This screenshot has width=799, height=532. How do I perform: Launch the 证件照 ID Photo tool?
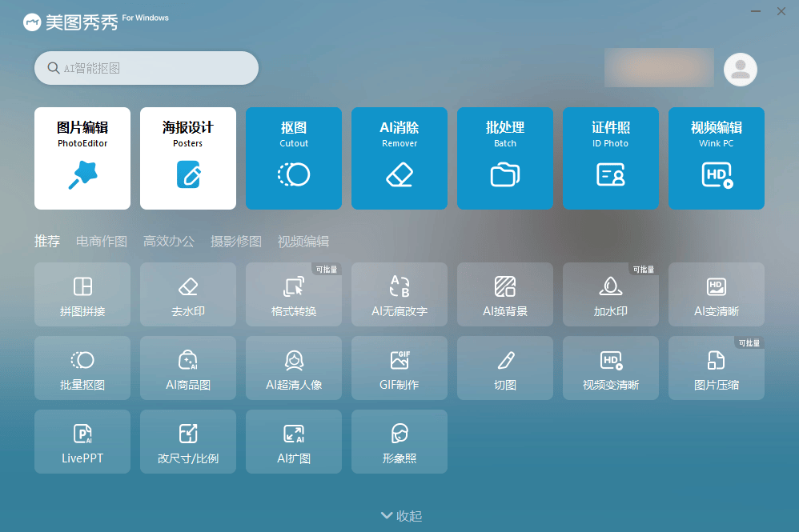tap(611, 158)
